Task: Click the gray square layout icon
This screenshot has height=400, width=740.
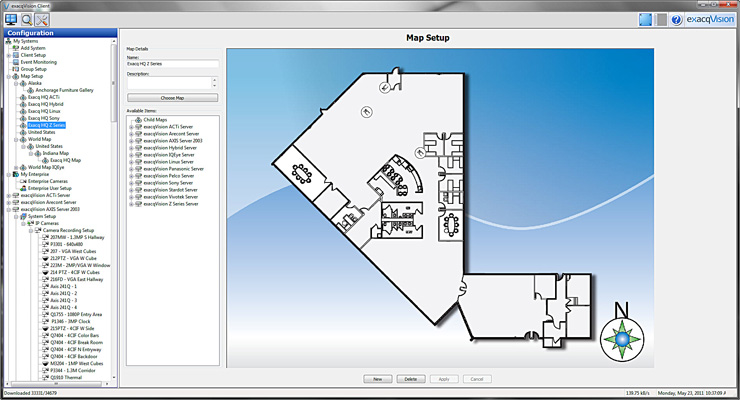Action: coord(661,19)
